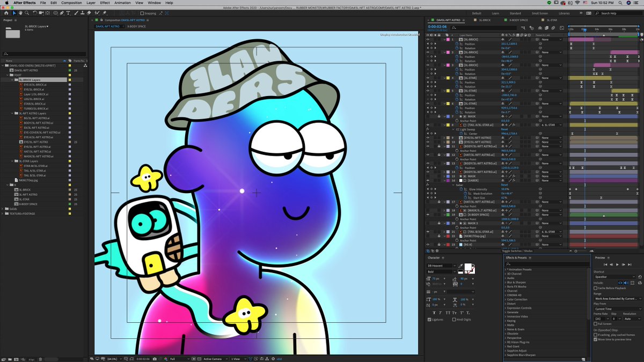The height and width of the screenshot is (362, 644).
Task: Select the Puppet Pin tool
Action: (104, 13)
